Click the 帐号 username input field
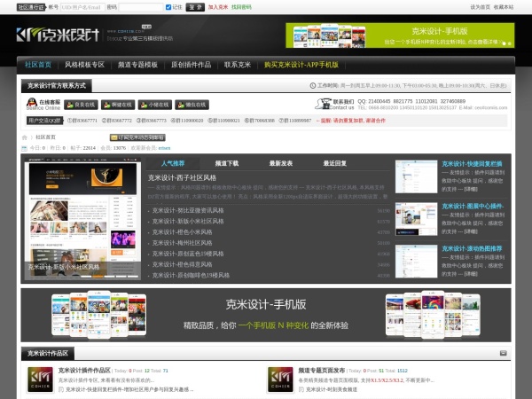Screen dimensions: 532x399 pyautogui.click(x=82, y=7)
